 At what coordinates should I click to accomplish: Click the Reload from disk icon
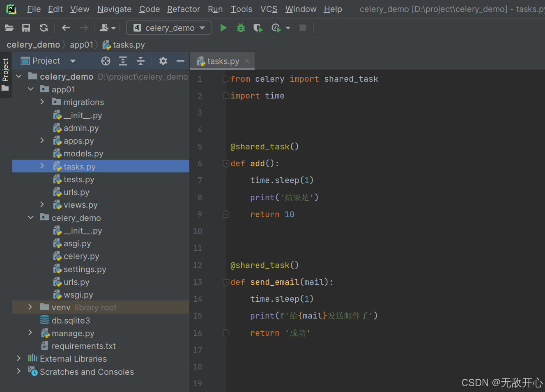click(44, 28)
